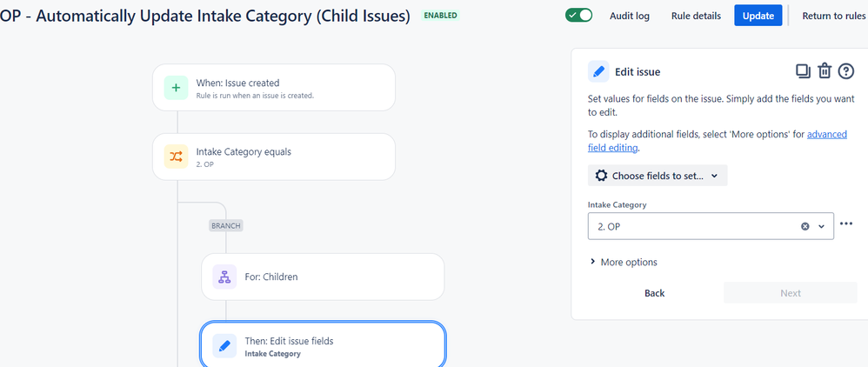Click the Back button
868x367 pixels.
point(655,293)
